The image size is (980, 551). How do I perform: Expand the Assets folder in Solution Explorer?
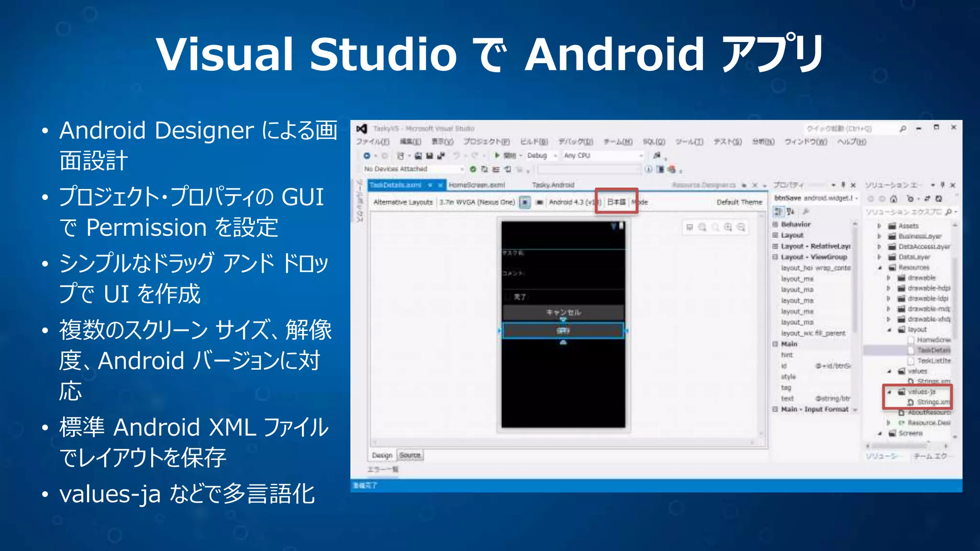point(879,226)
